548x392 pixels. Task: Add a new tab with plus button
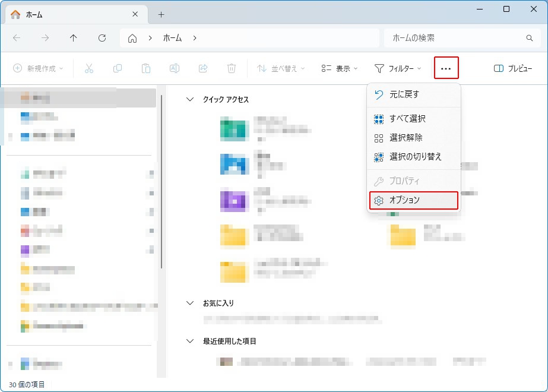tap(161, 14)
